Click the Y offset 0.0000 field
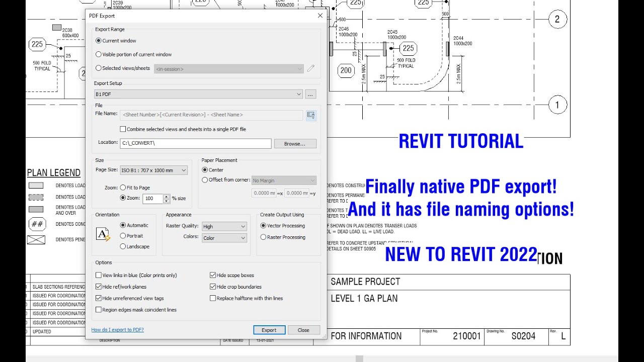644x362 pixels. [296, 193]
